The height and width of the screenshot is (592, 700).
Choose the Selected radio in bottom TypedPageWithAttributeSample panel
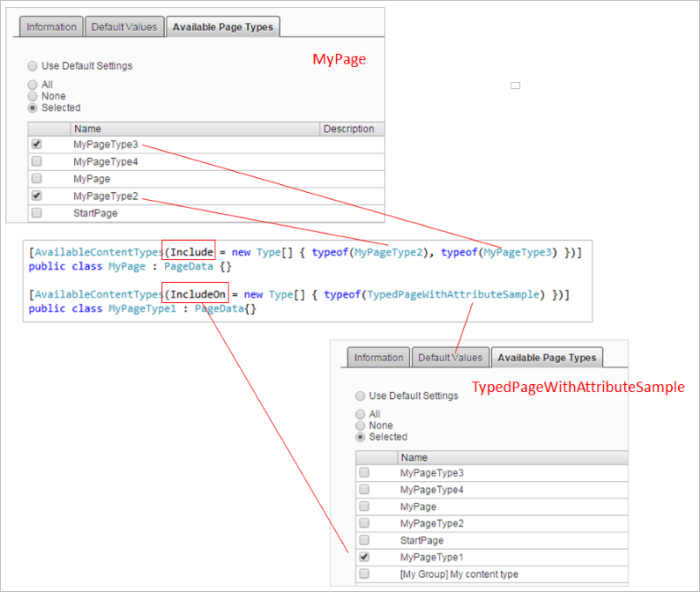[x=361, y=437]
